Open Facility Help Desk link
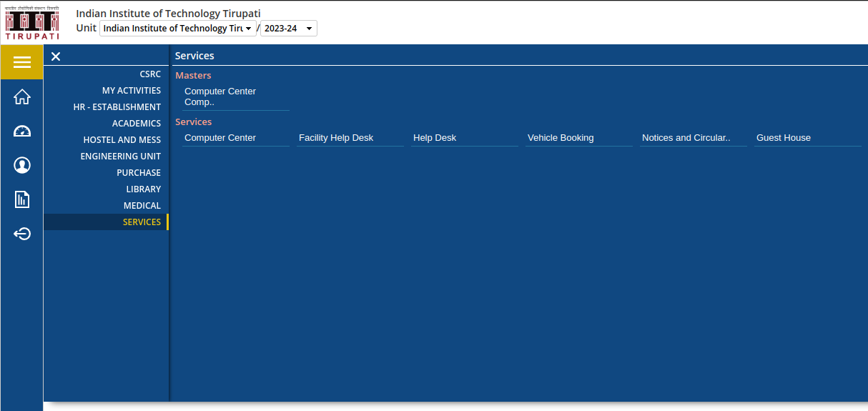The width and height of the screenshot is (868, 411). pos(350,138)
